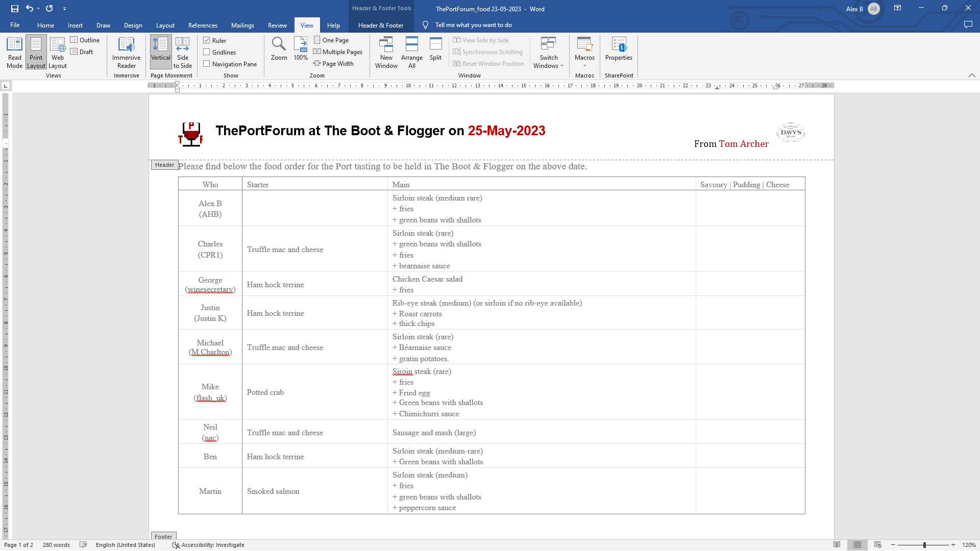Screen dimensions: 980x551
Task: Switch to Read Mode view
Action: point(14,52)
